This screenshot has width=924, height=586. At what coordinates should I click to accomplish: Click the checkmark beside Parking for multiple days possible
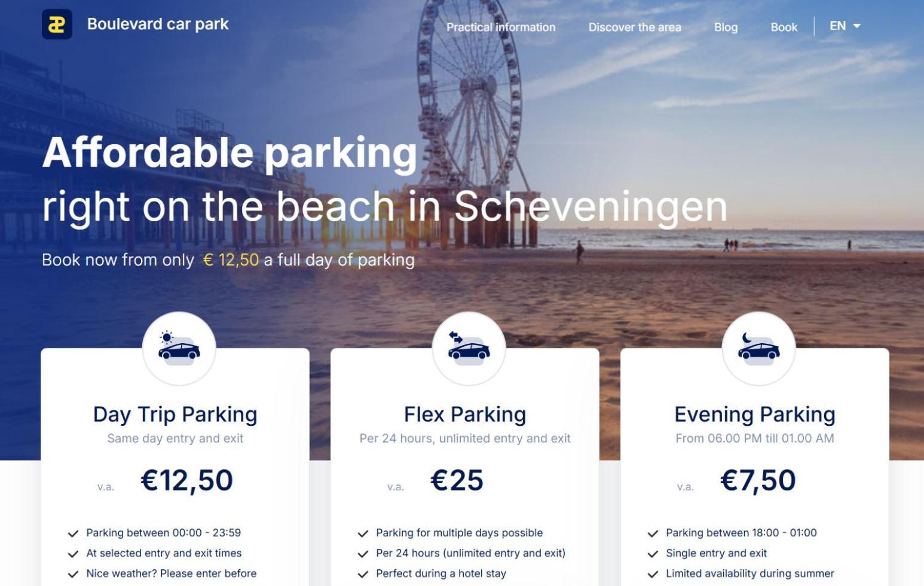363,533
